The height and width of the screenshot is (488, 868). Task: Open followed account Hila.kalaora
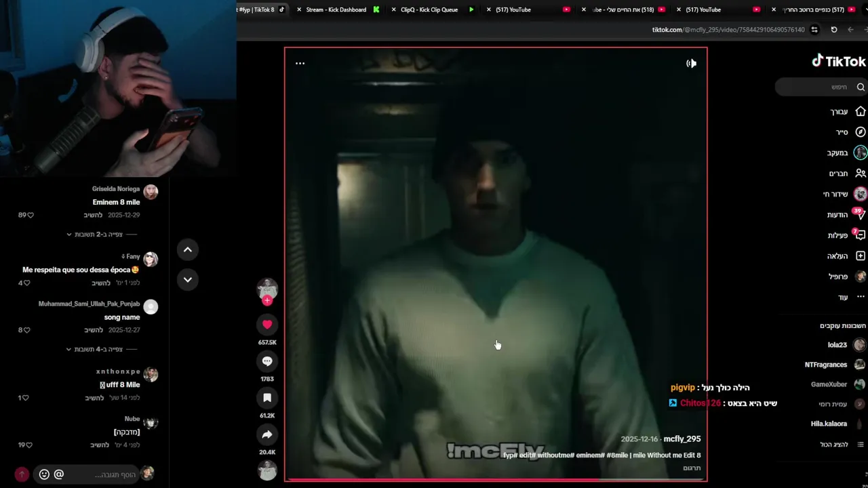(x=838, y=424)
